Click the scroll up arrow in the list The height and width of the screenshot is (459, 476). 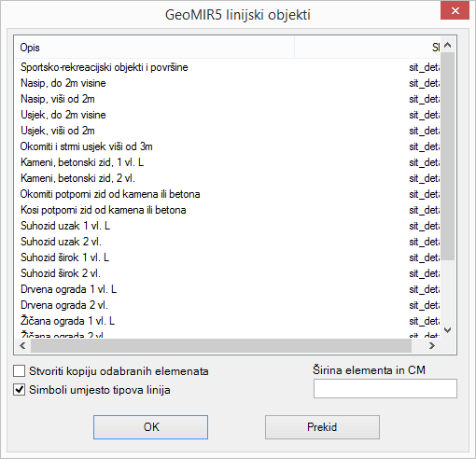coord(448,45)
